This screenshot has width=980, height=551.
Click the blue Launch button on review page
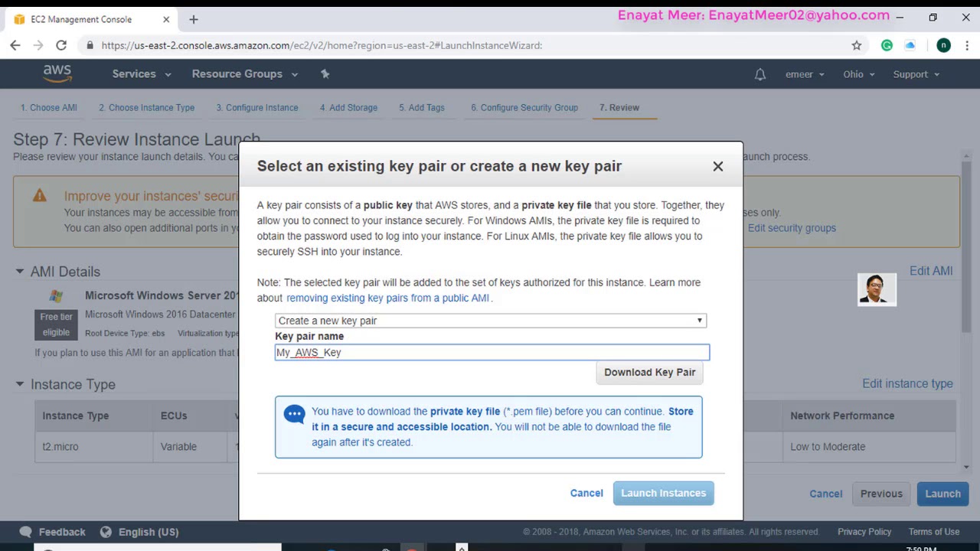tap(942, 494)
